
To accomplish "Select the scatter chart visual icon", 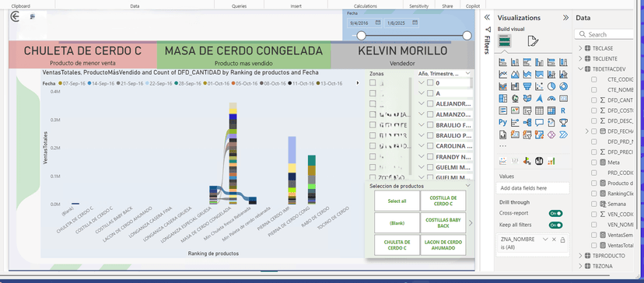I will pyautogui.click(x=539, y=86).
